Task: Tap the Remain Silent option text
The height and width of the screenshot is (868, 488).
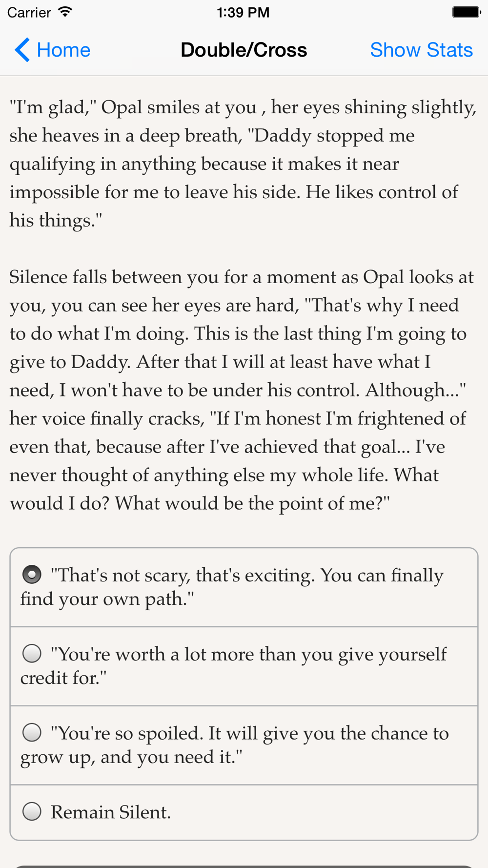Action: [111, 812]
